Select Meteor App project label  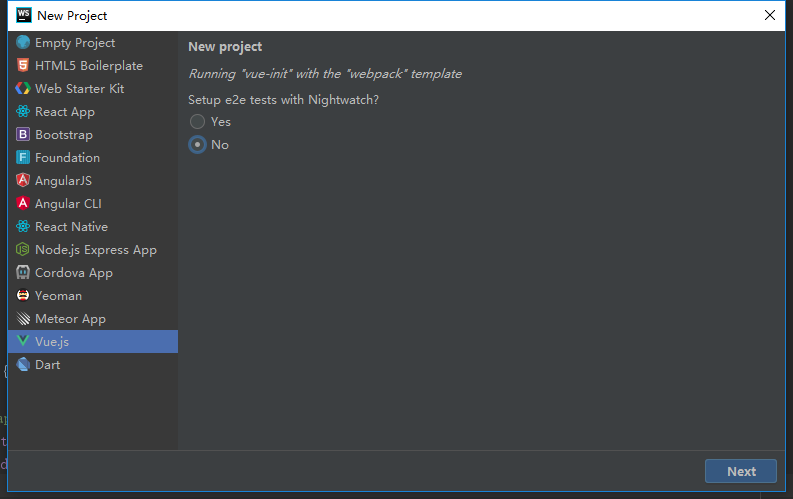tap(70, 319)
